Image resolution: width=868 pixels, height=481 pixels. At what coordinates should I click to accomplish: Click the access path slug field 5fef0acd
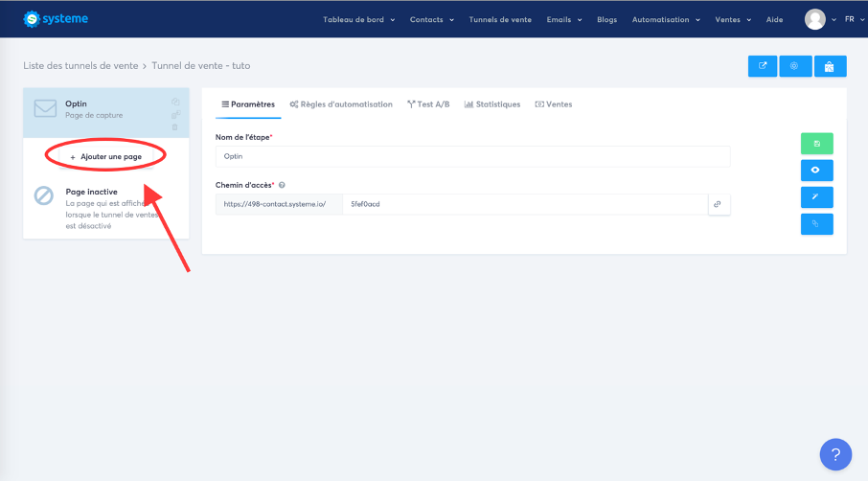525,204
